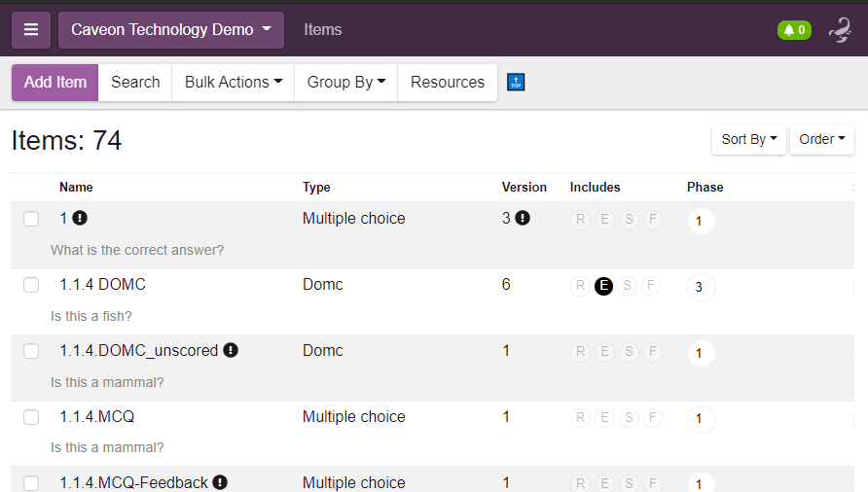Open the Search panel
This screenshot has height=492, width=868.
(135, 83)
